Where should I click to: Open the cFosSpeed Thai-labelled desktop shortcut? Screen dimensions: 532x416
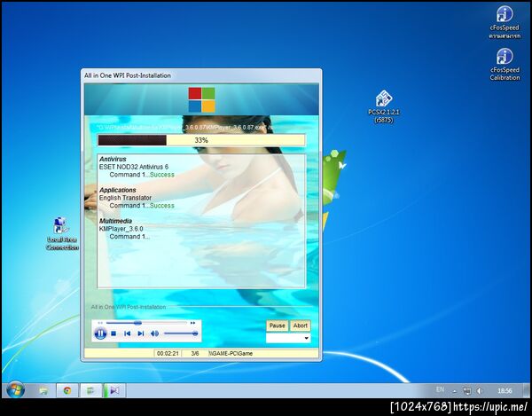[x=505, y=22]
